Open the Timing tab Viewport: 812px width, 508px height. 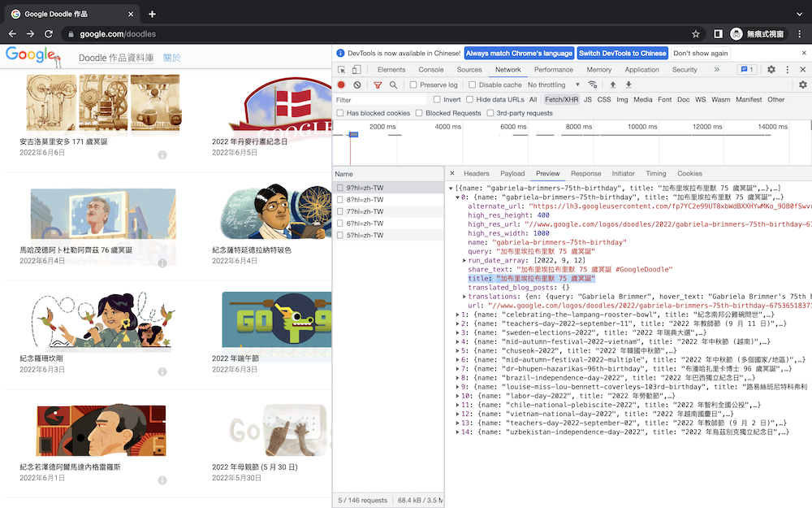coord(655,174)
